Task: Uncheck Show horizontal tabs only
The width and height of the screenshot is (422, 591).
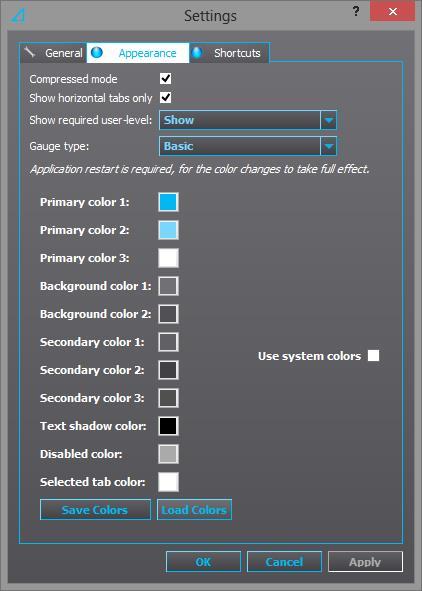Action: [x=165, y=98]
